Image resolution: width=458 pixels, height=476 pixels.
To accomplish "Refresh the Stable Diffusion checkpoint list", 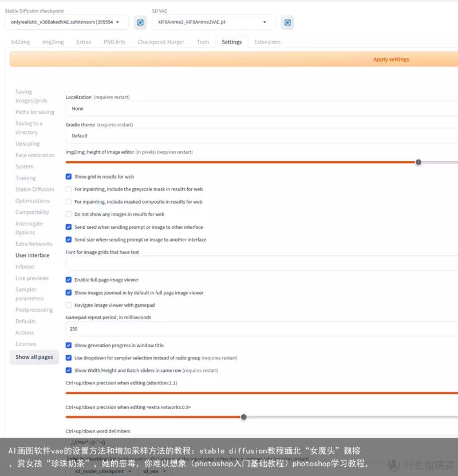I will pyautogui.click(x=140, y=22).
